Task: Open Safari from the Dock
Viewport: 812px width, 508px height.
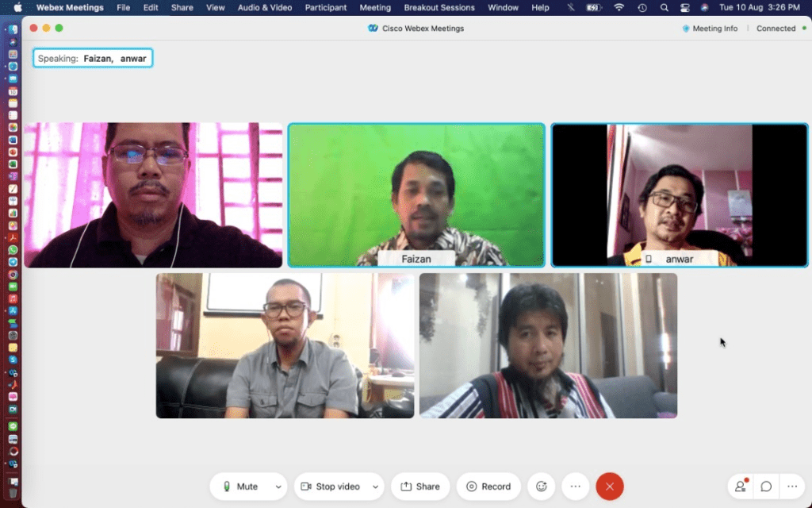Action: pos(13,67)
